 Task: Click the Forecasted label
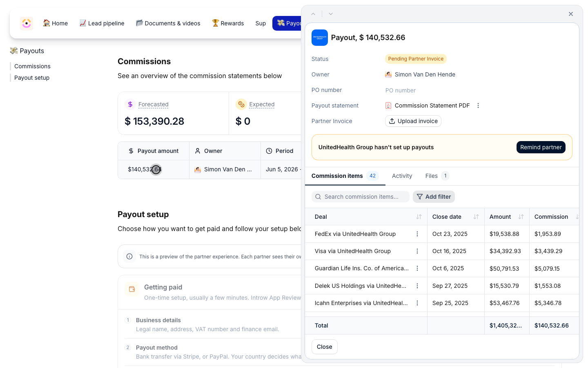pos(154,104)
